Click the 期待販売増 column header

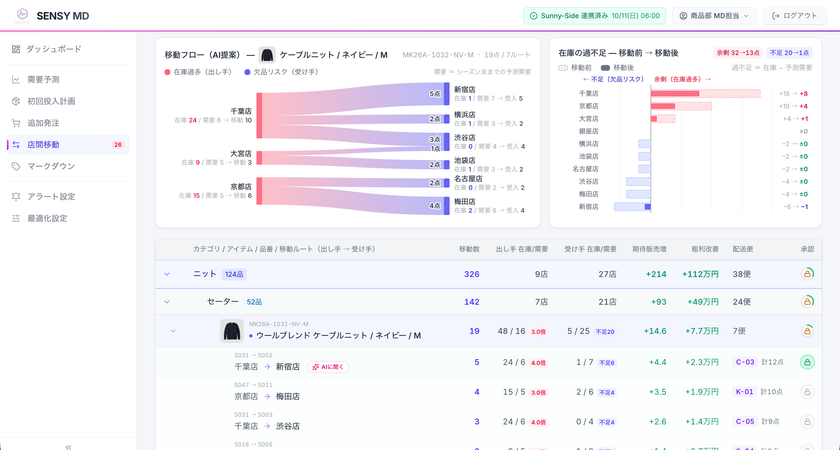(x=649, y=249)
